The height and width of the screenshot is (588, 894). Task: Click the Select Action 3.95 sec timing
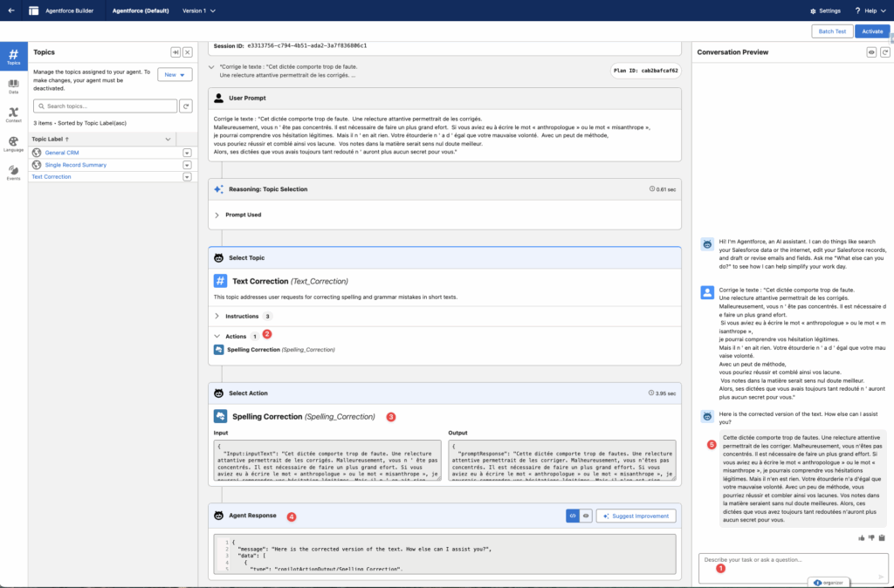[663, 393]
